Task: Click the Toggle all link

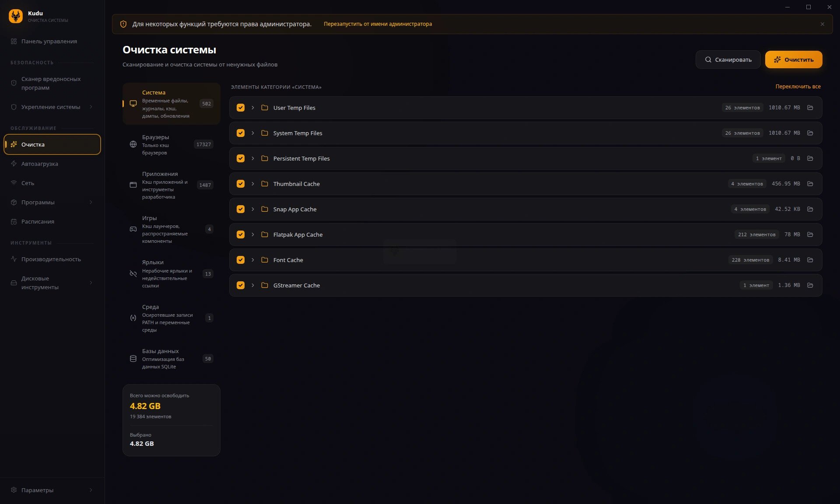Action: pyautogui.click(x=798, y=87)
